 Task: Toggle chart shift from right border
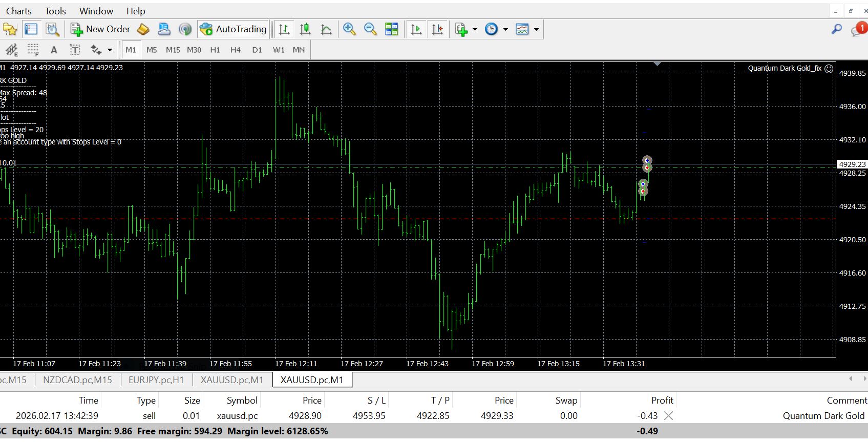coord(438,29)
